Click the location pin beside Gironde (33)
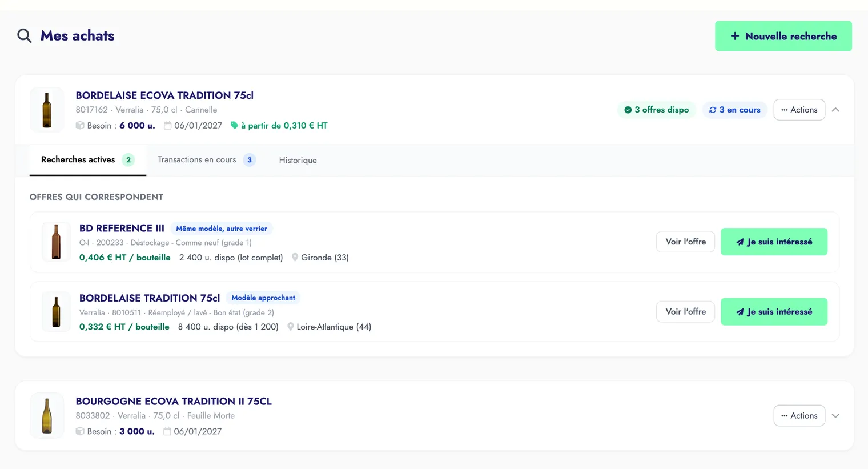This screenshot has width=868, height=469. tap(295, 258)
